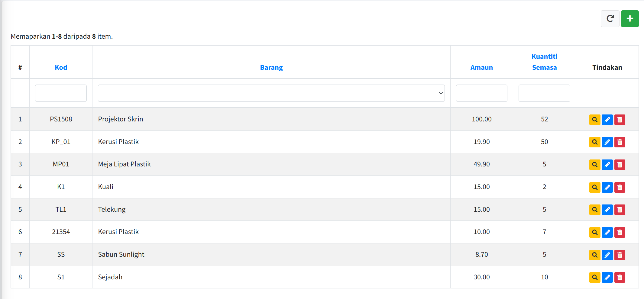View item with code S1
The height and width of the screenshot is (299, 644).
(594, 277)
